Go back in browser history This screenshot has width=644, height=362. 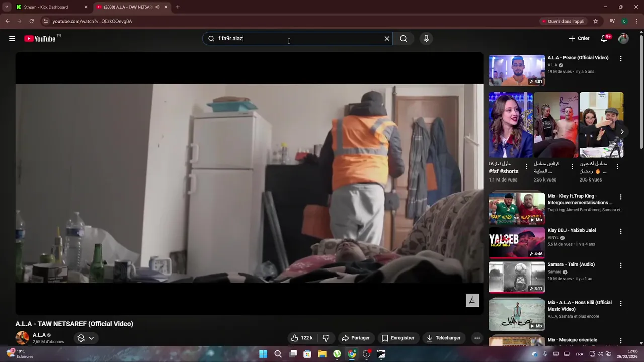tap(7, 21)
